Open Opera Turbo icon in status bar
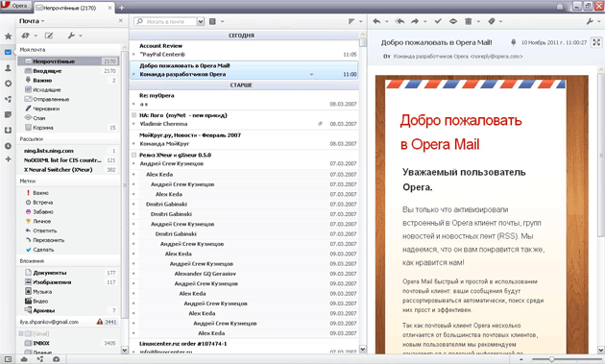 [57, 359]
